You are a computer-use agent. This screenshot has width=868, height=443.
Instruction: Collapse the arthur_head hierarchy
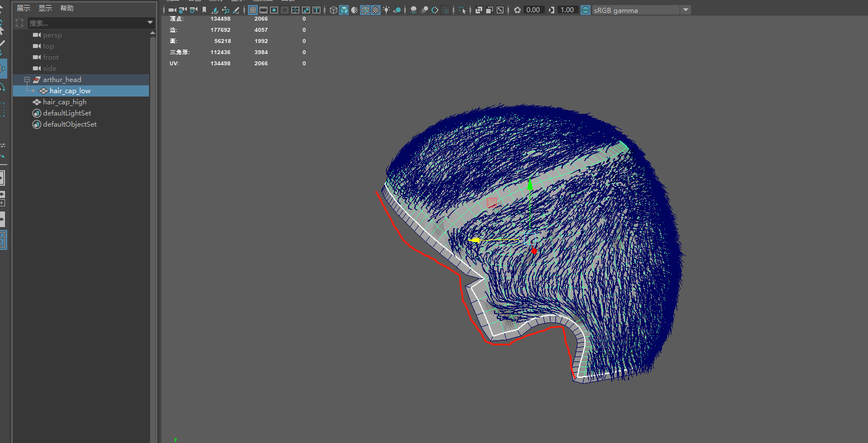coord(27,79)
